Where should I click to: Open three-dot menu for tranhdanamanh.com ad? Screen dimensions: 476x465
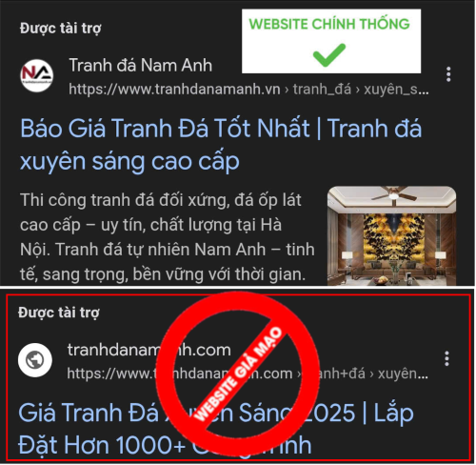(446, 358)
